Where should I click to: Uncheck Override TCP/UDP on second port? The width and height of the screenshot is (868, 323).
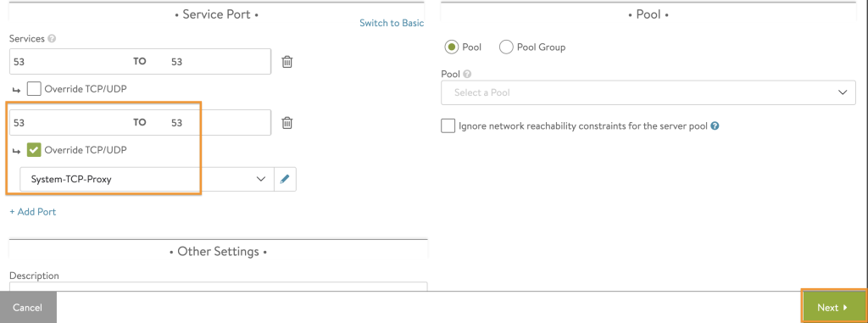34,149
